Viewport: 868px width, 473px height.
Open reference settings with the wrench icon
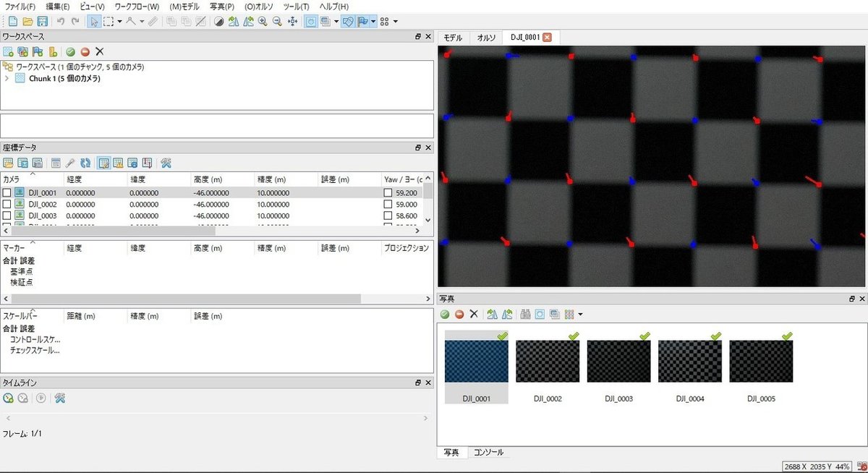pos(165,163)
